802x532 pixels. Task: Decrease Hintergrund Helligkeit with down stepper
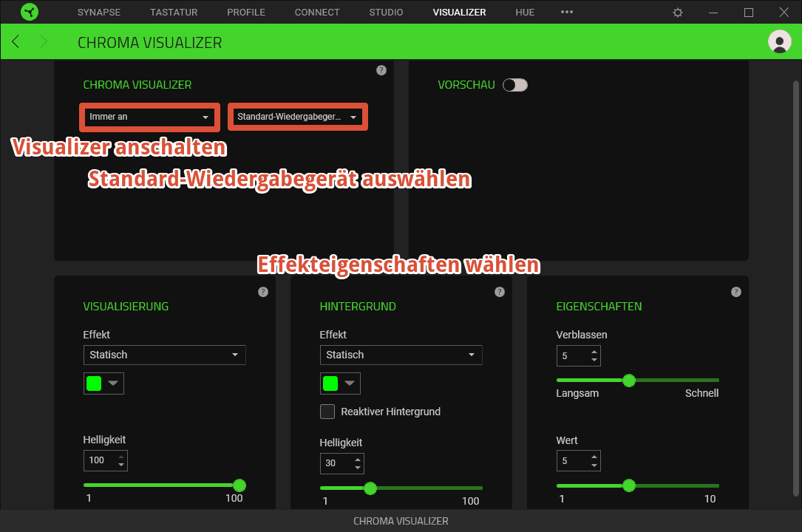coord(358,468)
